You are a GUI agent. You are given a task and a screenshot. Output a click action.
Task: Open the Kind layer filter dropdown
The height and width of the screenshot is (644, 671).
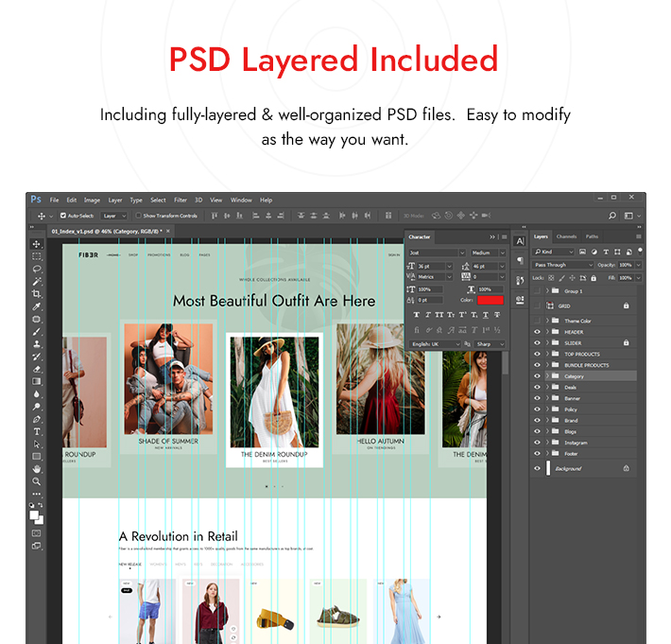click(x=553, y=252)
